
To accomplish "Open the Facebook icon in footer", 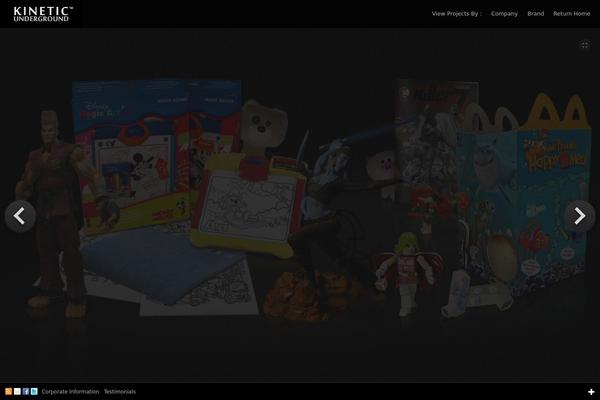I will pyautogui.click(x=26, y=391).
